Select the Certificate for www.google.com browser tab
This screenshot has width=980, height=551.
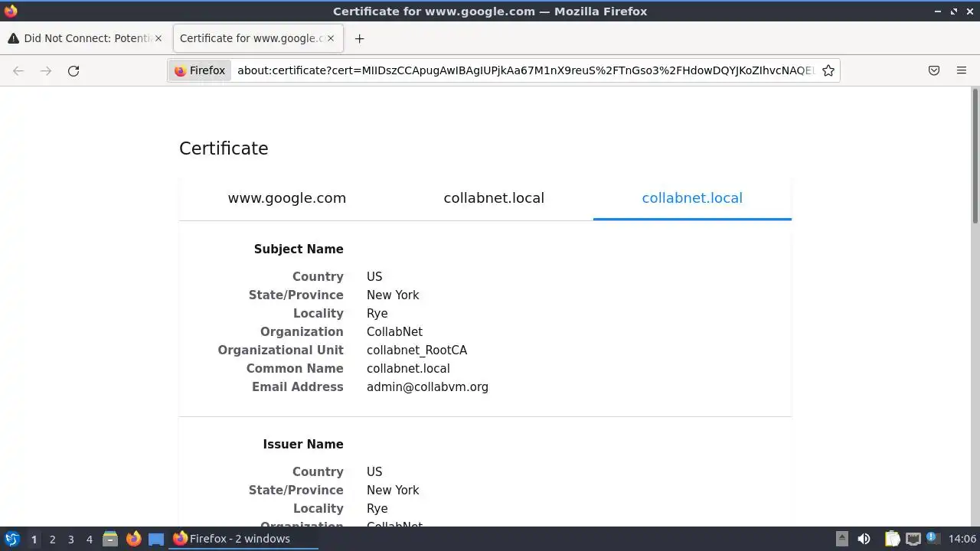[258, 38]
